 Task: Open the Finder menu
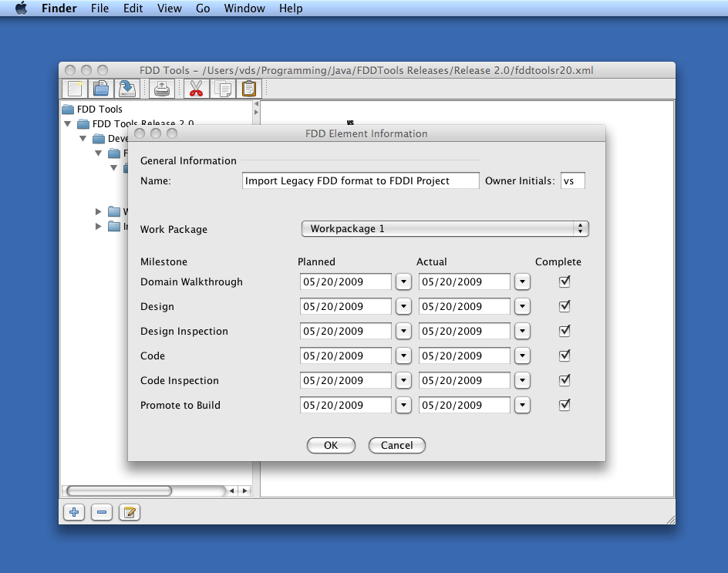(x=59, y=8)
